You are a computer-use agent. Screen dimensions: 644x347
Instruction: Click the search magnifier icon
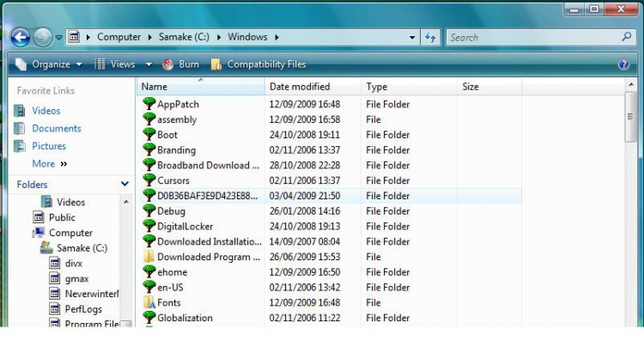click(627, 37)
